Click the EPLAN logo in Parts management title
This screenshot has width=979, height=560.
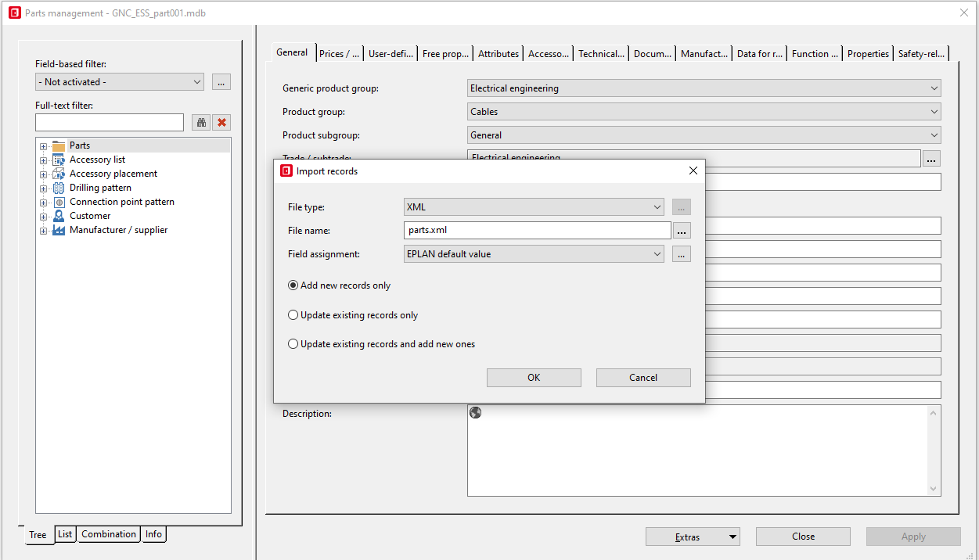point(15,13)
